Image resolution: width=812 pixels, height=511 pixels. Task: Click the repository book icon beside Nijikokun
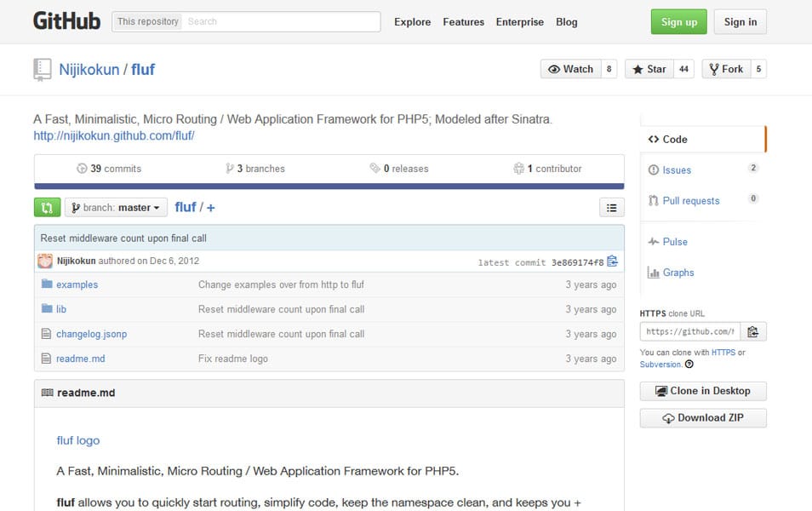click(42, 70)
